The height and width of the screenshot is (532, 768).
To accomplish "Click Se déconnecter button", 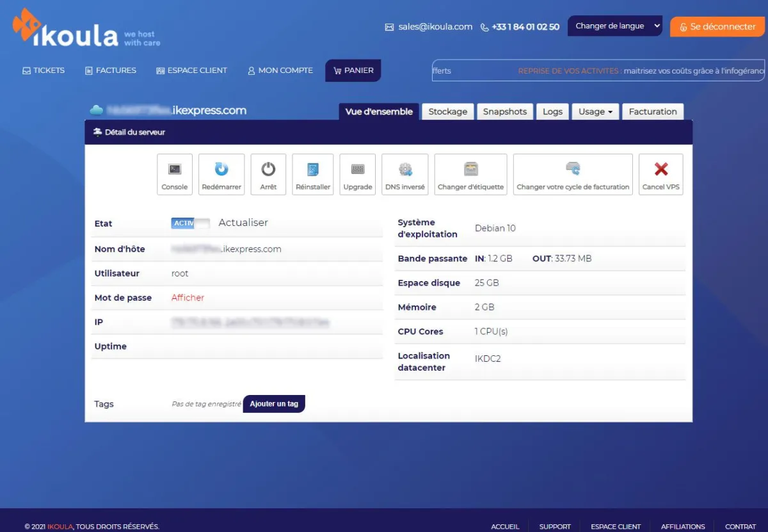I will (717, 27).
